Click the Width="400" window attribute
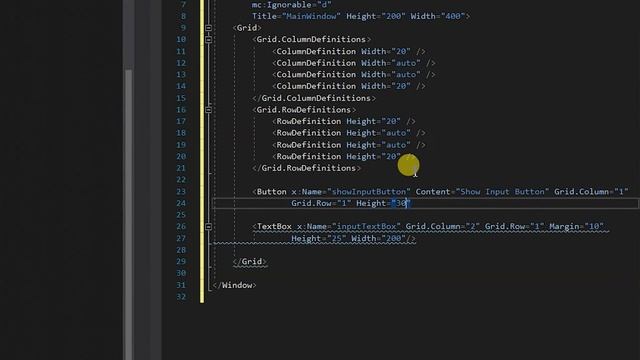Viewport: 640px width, 360px height. (438, 16)
